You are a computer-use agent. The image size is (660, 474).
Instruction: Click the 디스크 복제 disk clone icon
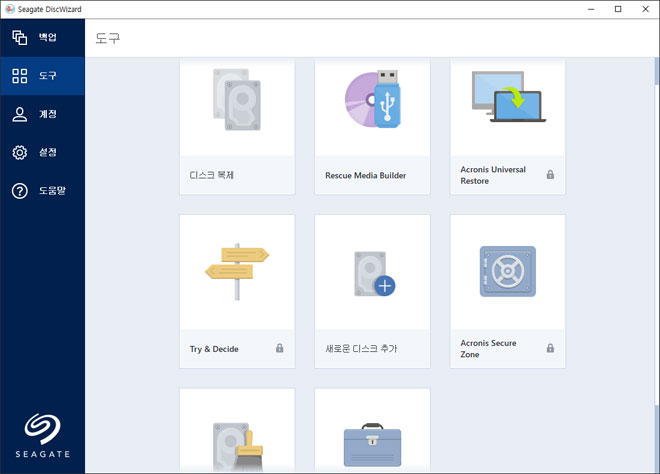[237, 100]
